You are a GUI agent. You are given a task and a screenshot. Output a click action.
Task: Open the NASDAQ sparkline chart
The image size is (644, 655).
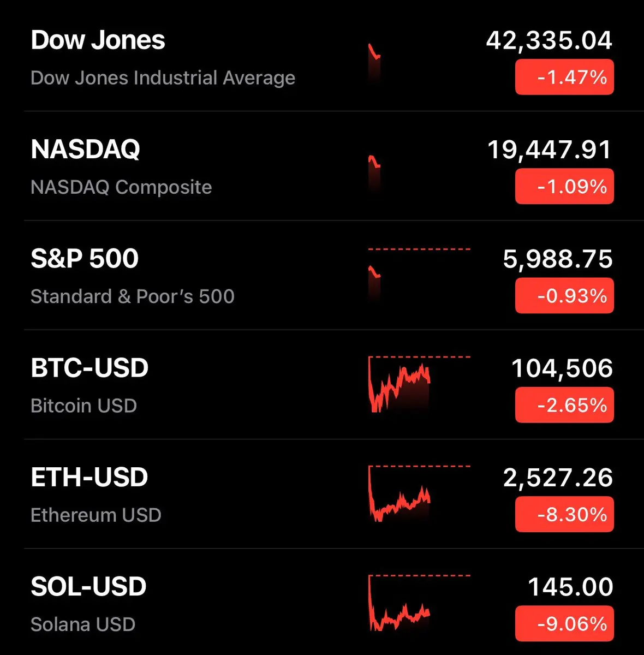tap(419, 166)
